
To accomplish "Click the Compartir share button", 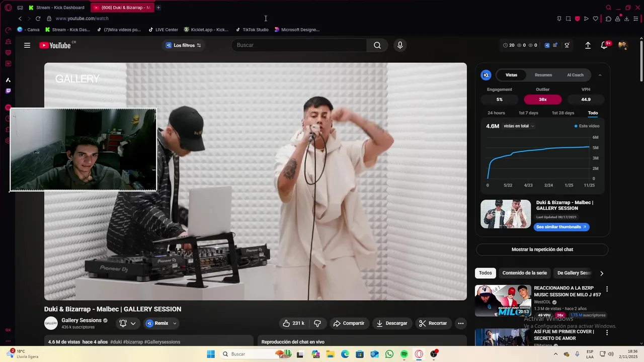I will point(349,323).
